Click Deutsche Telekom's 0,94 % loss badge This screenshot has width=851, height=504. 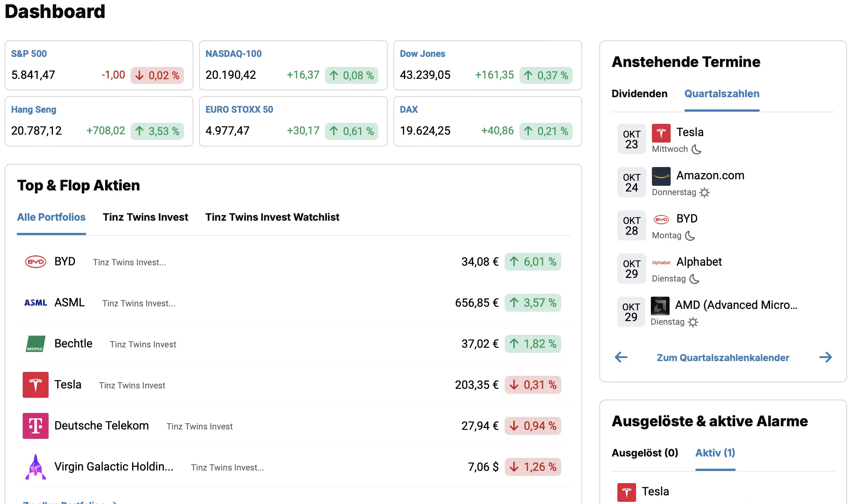[x=533, y=426]
